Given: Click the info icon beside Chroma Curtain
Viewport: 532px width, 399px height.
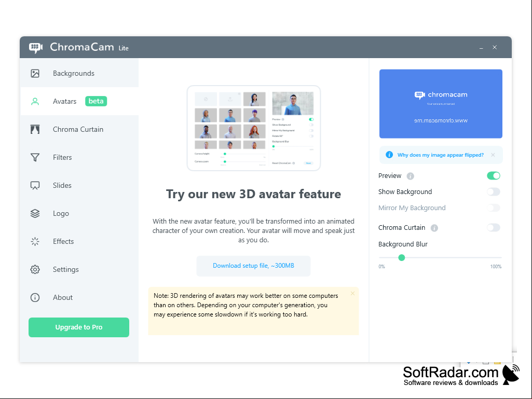Looking at the screenshot, I should click(434, 228).
